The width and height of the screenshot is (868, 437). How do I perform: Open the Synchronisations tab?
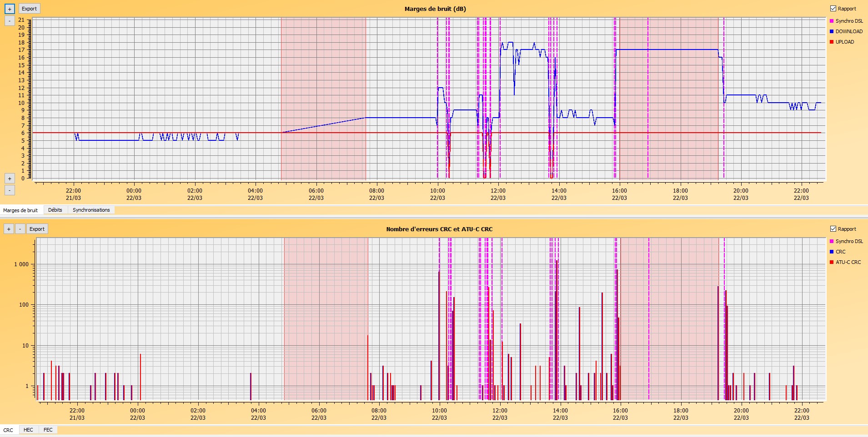(91, 210)
